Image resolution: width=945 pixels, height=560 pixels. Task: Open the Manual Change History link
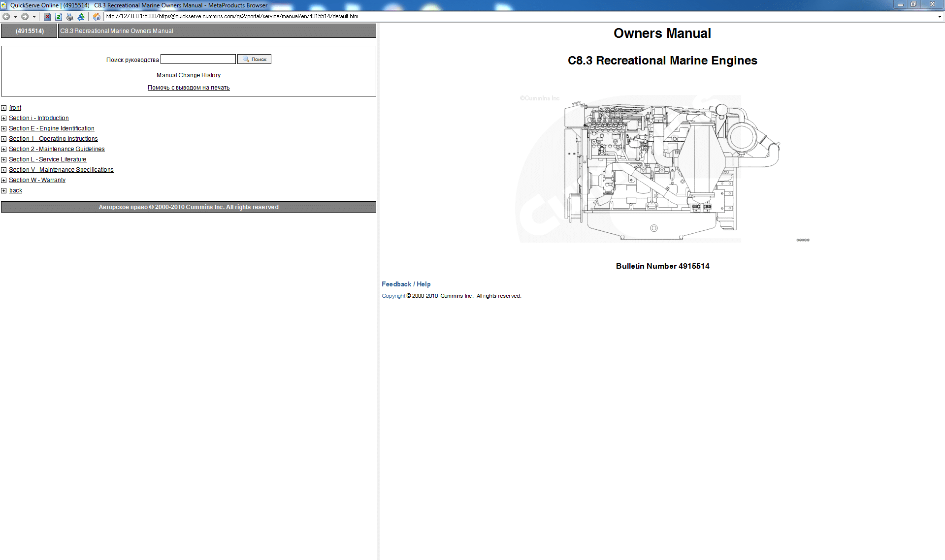(188, 75)
